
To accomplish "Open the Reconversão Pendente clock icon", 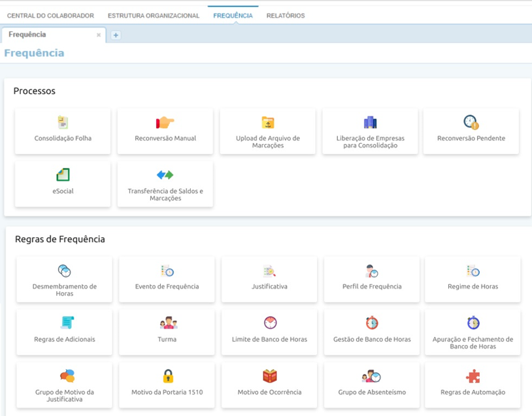I will 471,122.
